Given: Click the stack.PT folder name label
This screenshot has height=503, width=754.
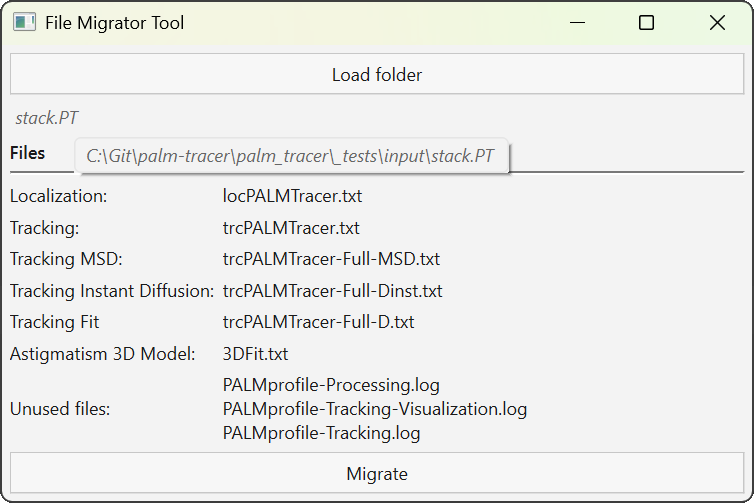Looking at the screenshot, I should [x=47, y=118].
